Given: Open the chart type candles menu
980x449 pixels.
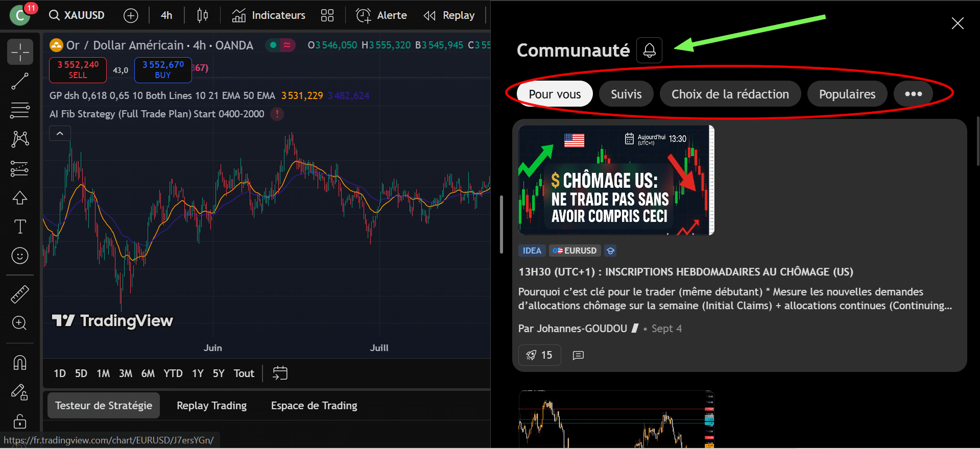Looking at the screenshot, I should click(x=202, y=15).
